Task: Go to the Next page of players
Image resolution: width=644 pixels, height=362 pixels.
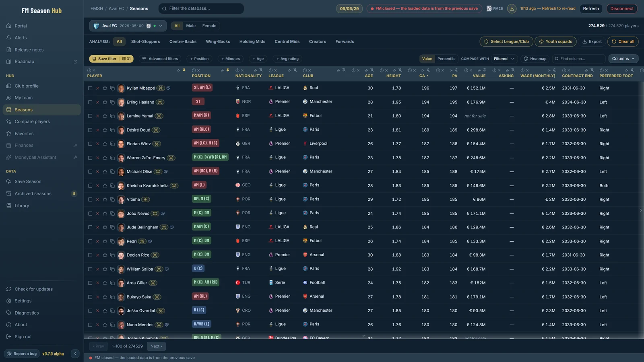Action: pos(157,346)
